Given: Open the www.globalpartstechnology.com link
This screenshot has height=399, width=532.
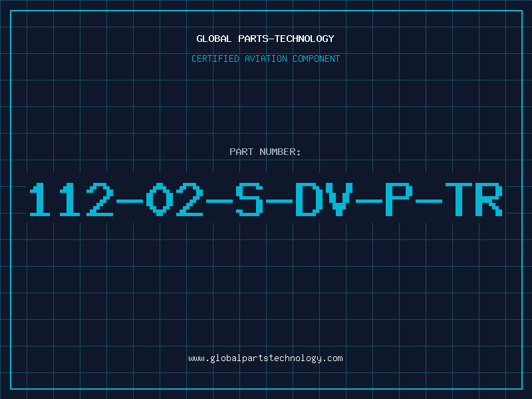Looking at the screenshot, I should point(265,358).
